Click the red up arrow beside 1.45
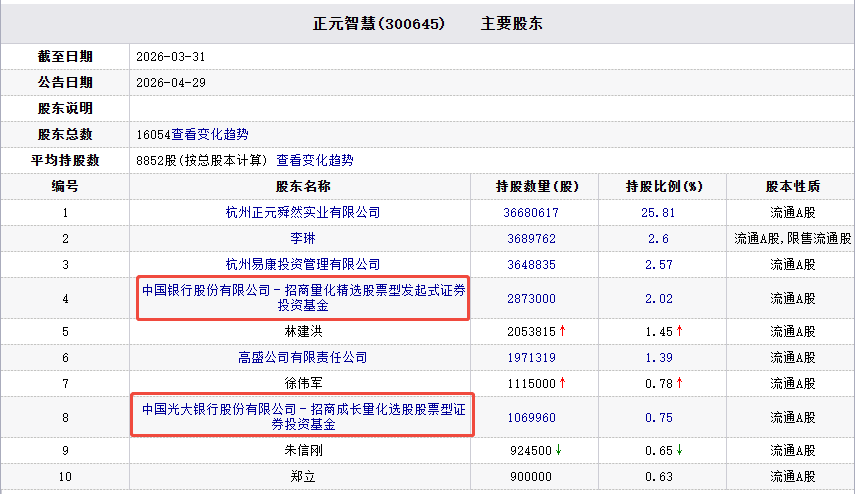This screenshot has width=864, height=494. (679, 330)
